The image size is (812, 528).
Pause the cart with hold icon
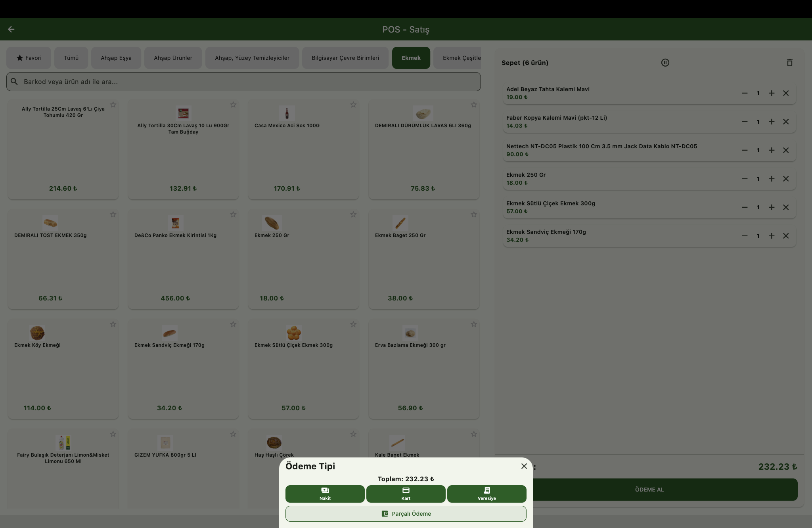tap(665, 63)
